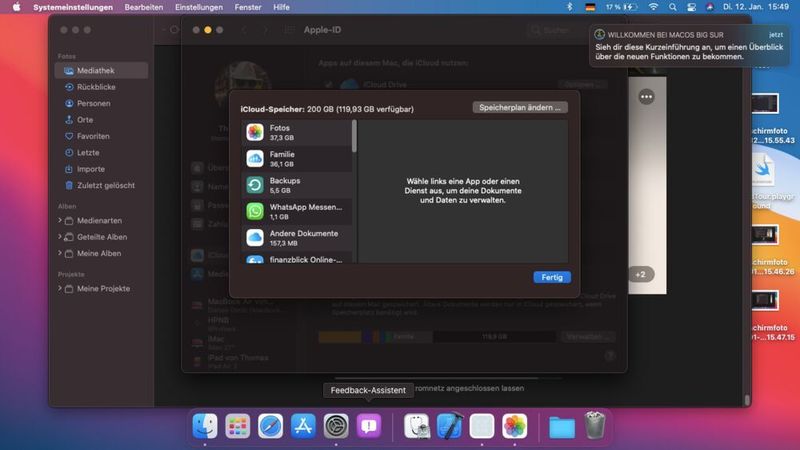This screenshot has width=800, height=450.
Task: Click the date and time Di. 12. Jan.
Action: point(756,7)
